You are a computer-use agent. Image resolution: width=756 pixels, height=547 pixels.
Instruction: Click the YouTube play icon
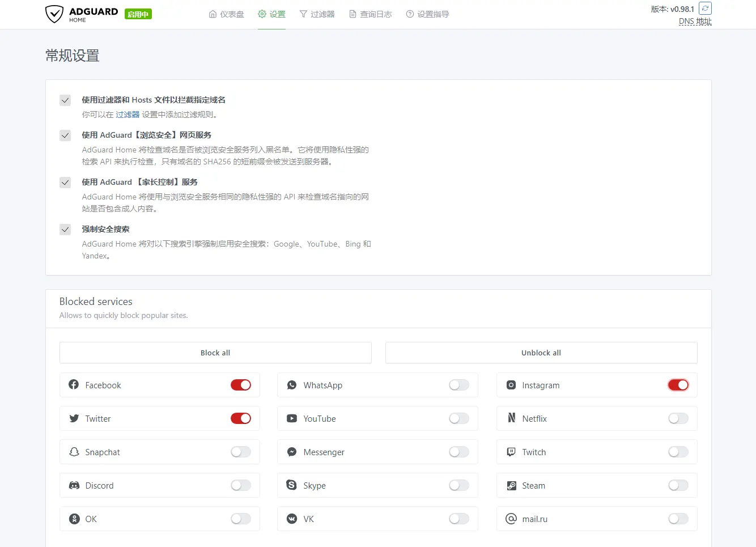[292, 418]
